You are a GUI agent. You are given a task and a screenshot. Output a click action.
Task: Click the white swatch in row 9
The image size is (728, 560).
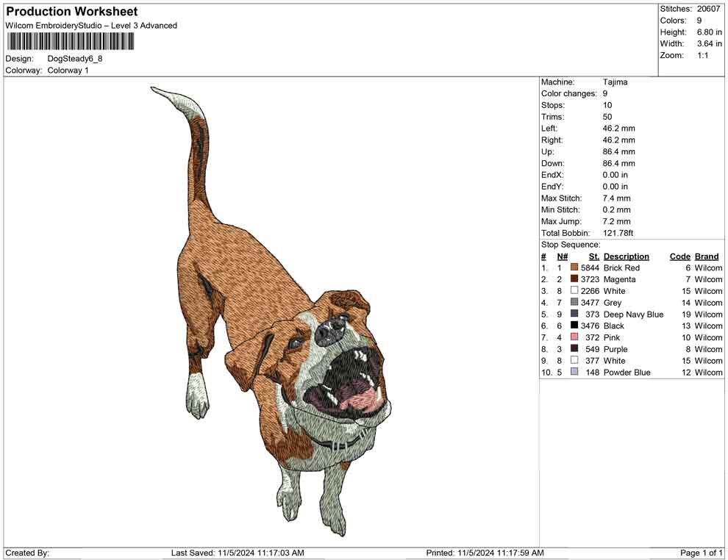point(574,360)
